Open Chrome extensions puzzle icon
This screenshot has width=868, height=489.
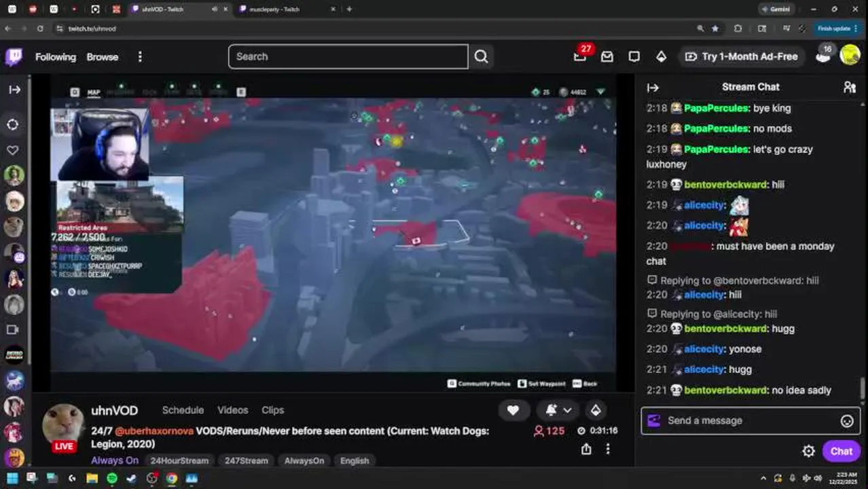point(738,29)
